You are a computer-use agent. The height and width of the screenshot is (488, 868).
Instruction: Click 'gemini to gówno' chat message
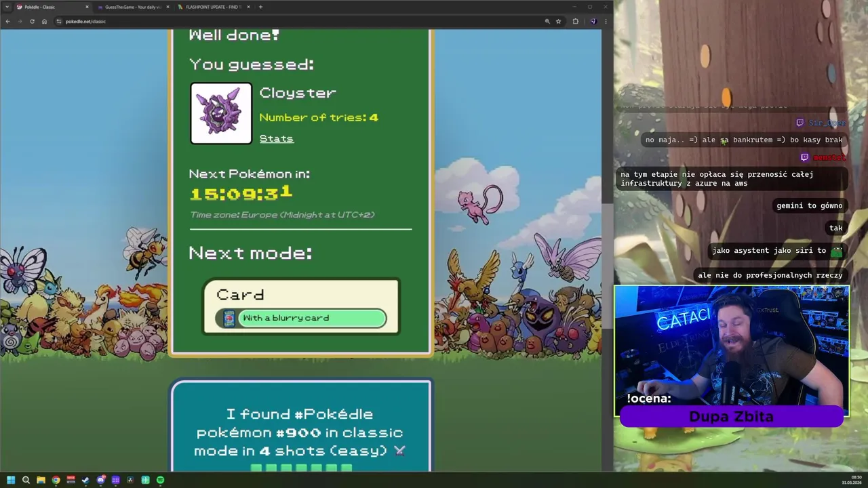click(810, 206)
